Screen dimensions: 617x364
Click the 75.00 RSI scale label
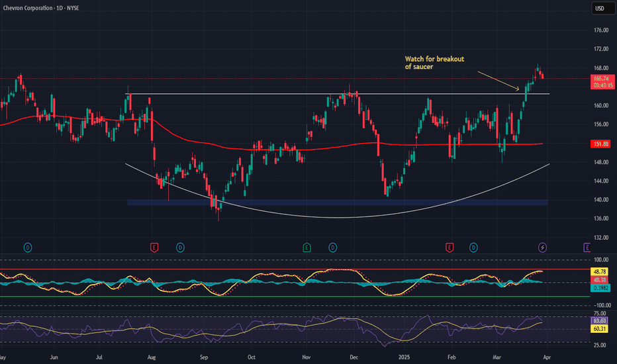click(x=600, y=314)
